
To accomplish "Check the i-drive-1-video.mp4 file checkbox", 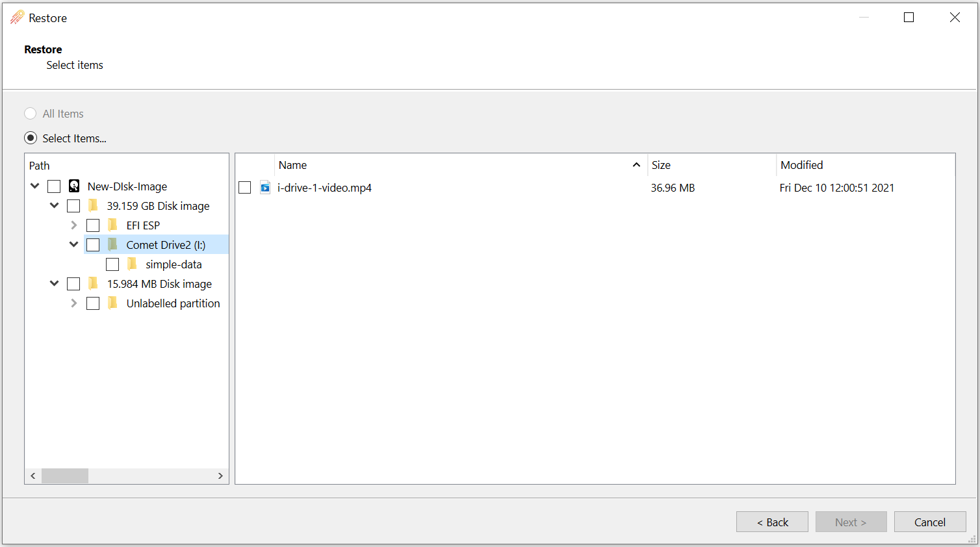I will tap(245, 188).
